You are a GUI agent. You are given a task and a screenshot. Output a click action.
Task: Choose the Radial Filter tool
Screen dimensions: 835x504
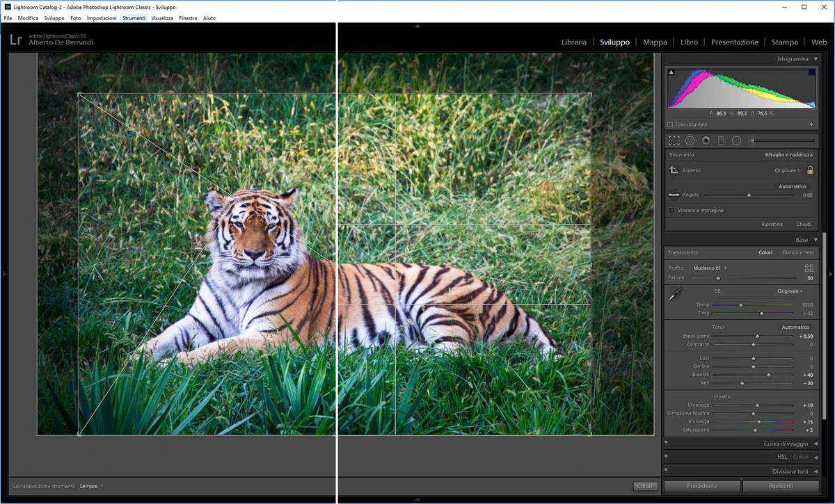tap(736, 140)
